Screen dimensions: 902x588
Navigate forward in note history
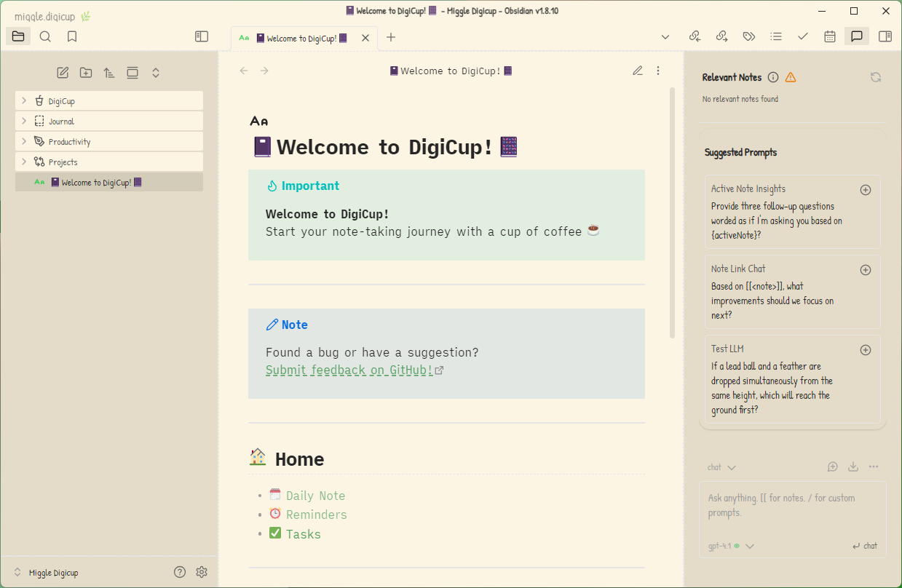264,71
